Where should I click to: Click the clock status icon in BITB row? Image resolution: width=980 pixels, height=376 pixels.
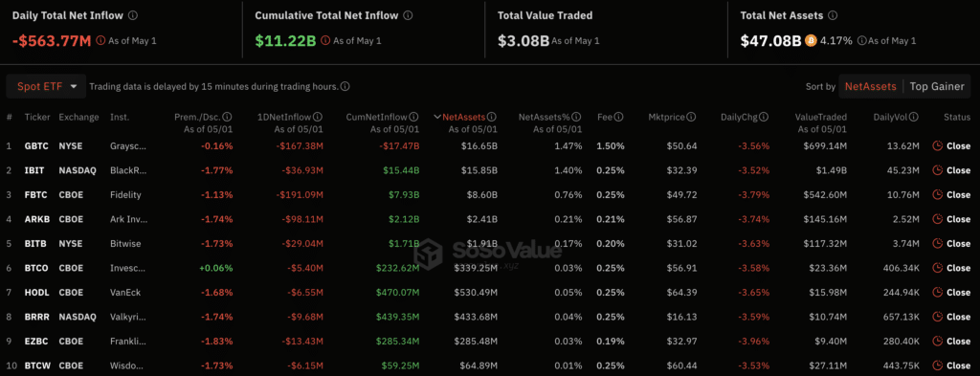point(937,244)
